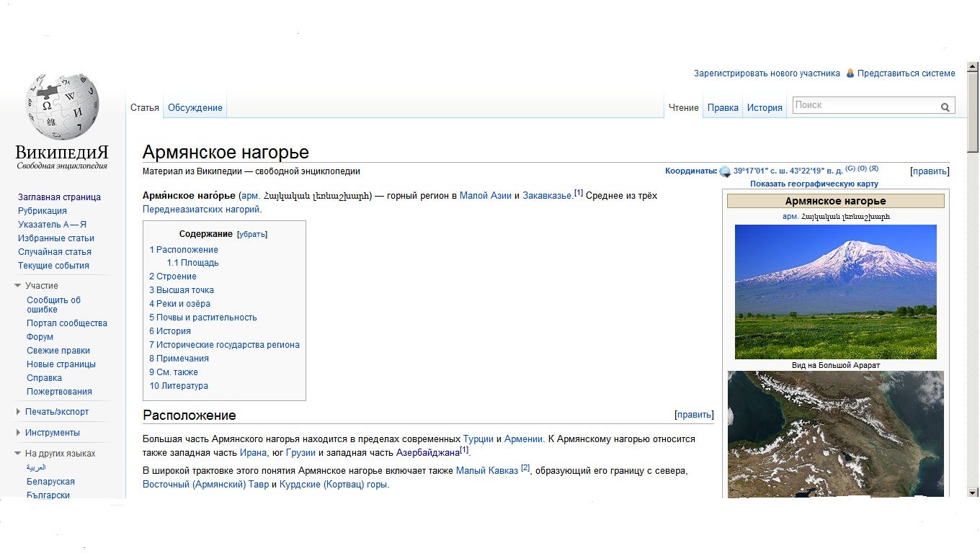The width and height of the screenshot is (980, 553).
Task: Click the page scrollbar down arrow
Action: 973,493
